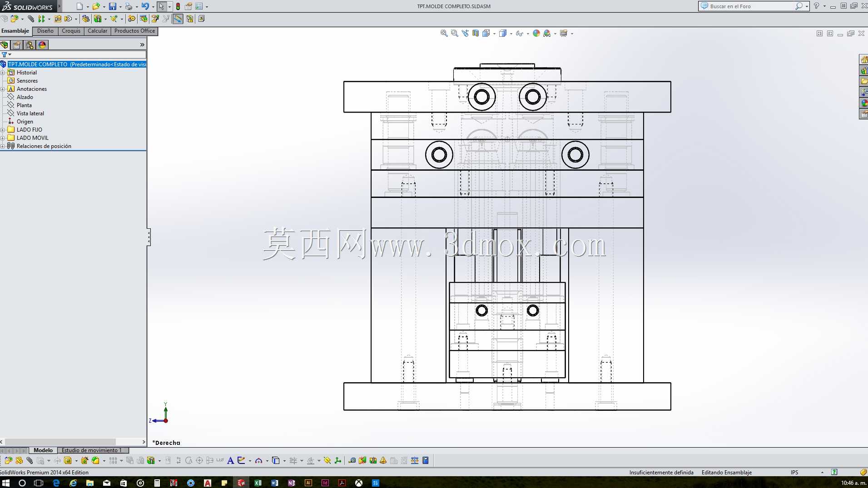The width and height of the screenshot is (868, 488).
Task: Select Vista lateral plane in tree
Action: 30,113
